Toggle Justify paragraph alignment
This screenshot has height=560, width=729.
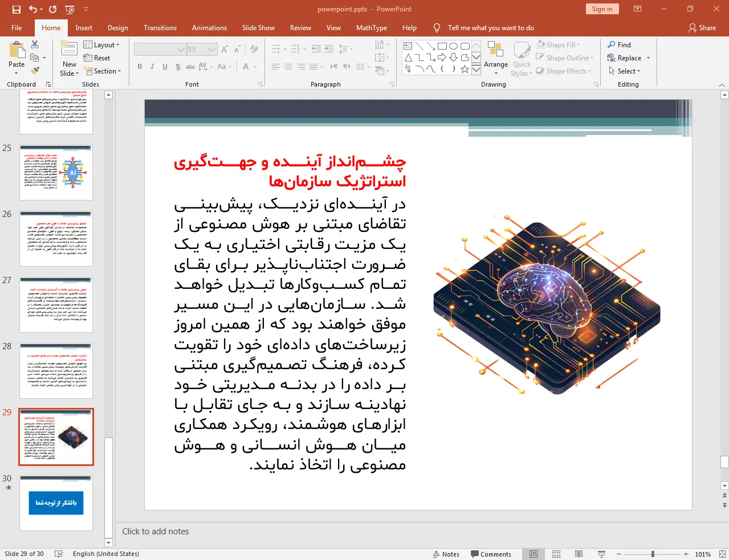[313, 67]
